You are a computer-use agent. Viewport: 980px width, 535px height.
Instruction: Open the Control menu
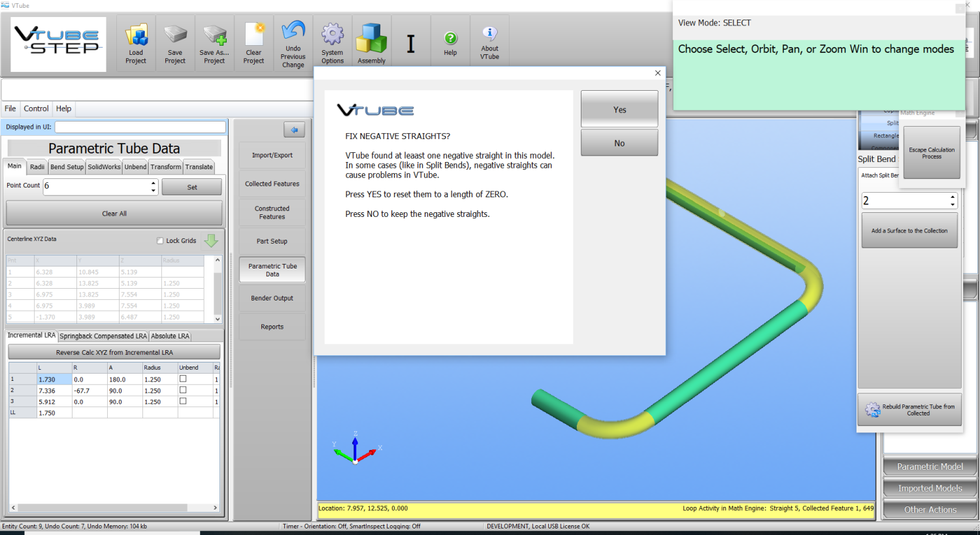click(x=36, y=108)
